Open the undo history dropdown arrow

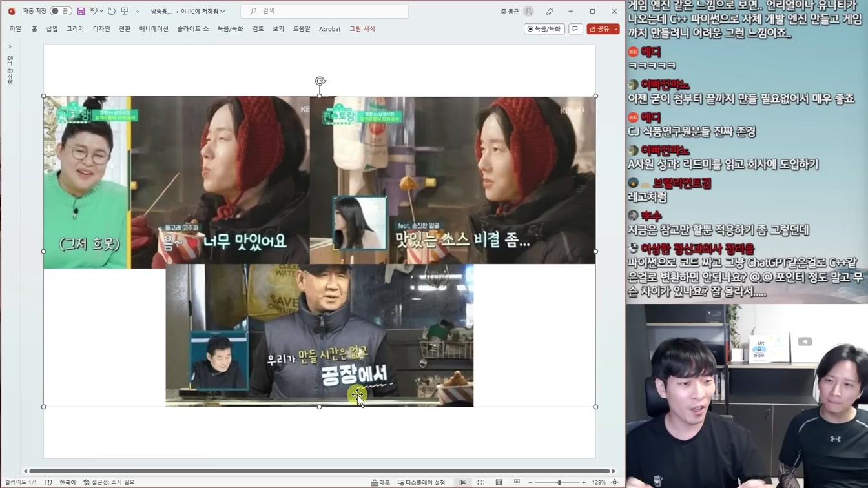click(x=101, y=11)
